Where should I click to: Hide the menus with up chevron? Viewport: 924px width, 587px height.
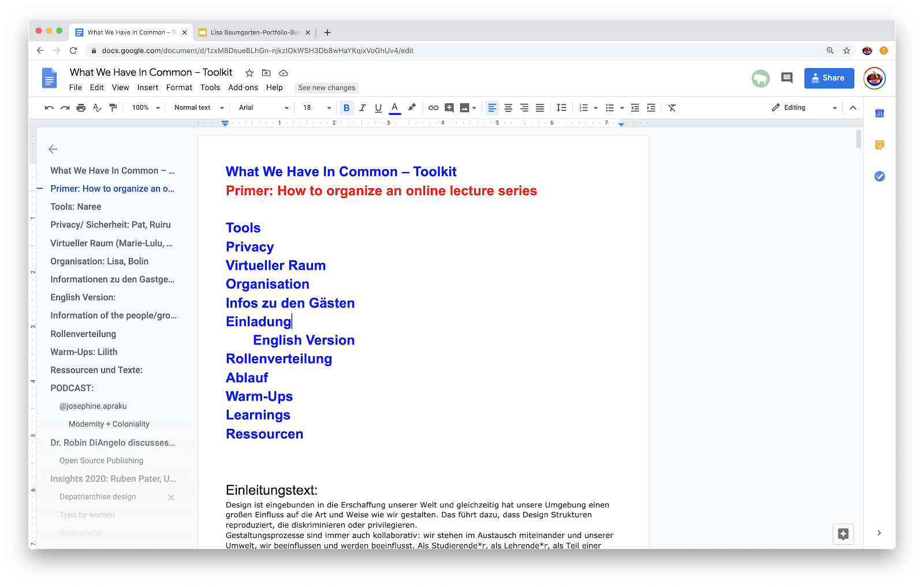tap(853, 108)
